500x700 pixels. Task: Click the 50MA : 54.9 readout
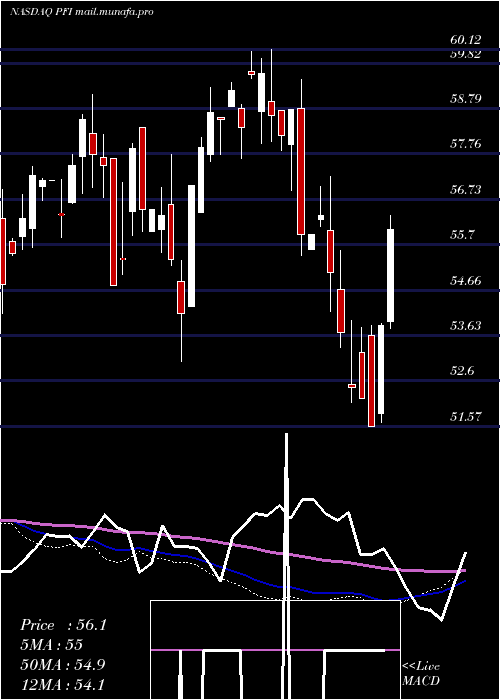pyautogui.click(x=63, y=664)
